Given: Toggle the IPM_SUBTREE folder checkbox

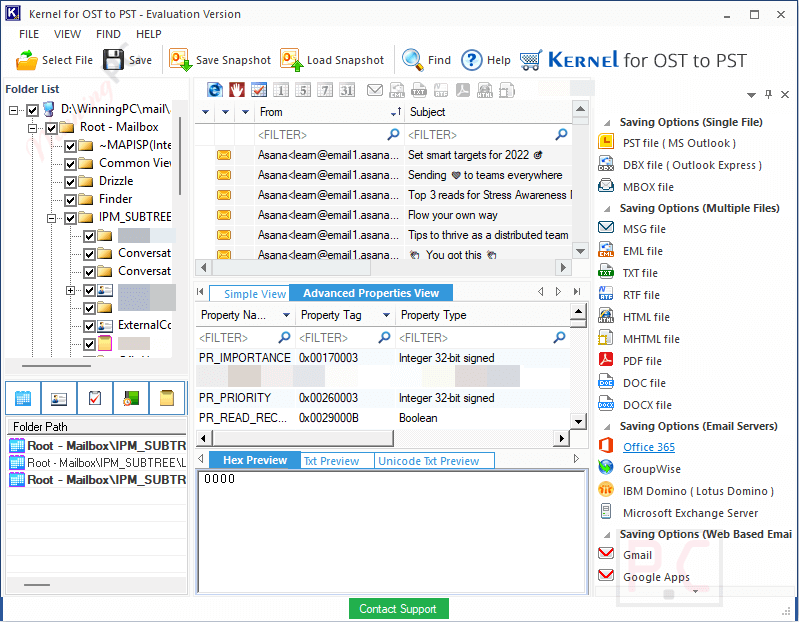Looking at the screenshot, I should coord(71,219).
